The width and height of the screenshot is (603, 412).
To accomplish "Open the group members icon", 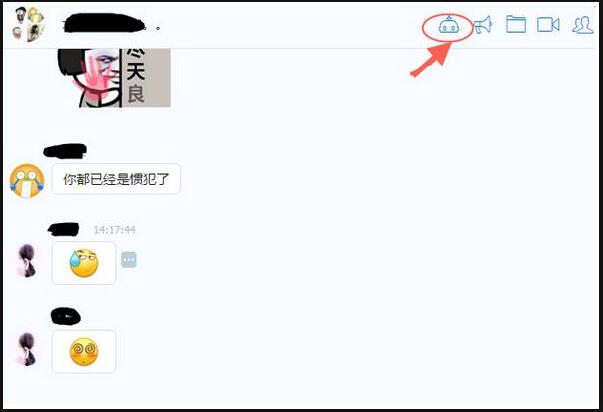I will pos(583,25).
